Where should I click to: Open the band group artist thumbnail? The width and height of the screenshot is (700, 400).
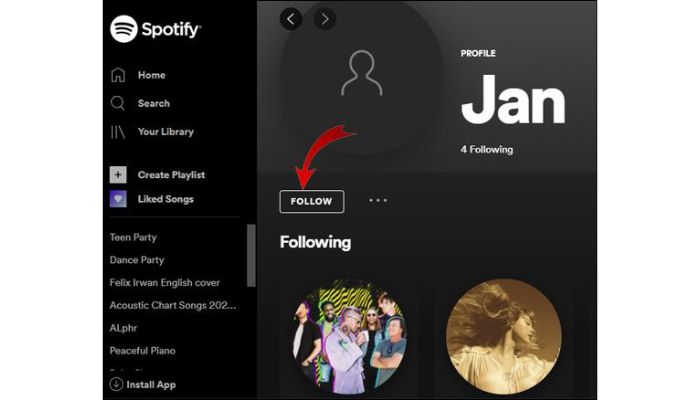(349, 337)
